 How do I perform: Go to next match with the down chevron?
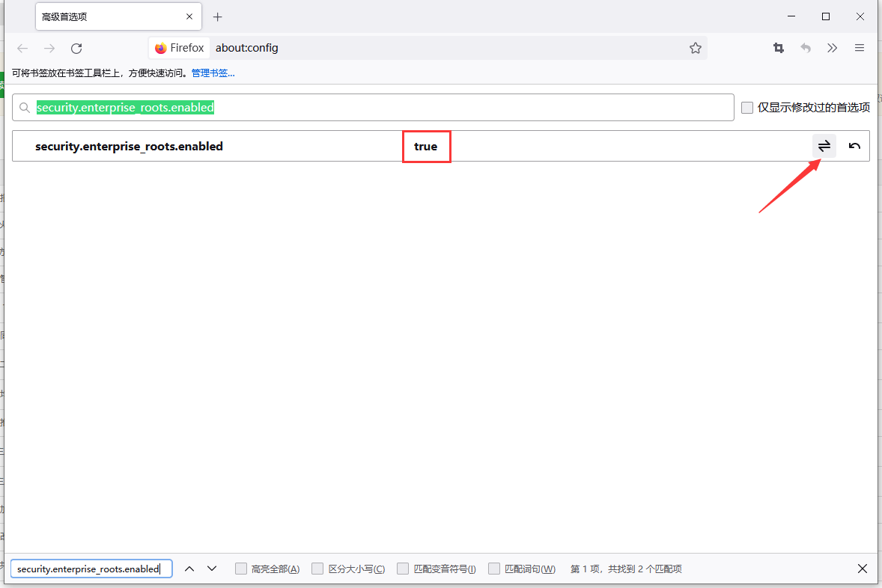[x=212, y=568]
